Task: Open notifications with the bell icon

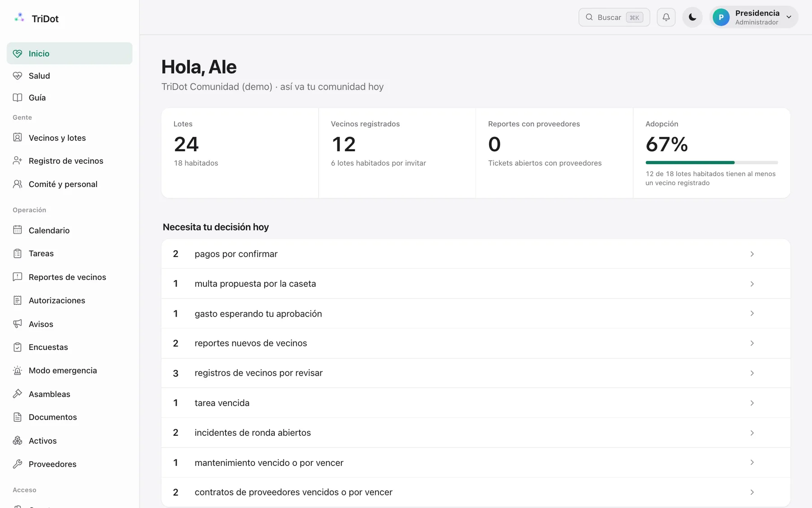Action: point(666,17)
